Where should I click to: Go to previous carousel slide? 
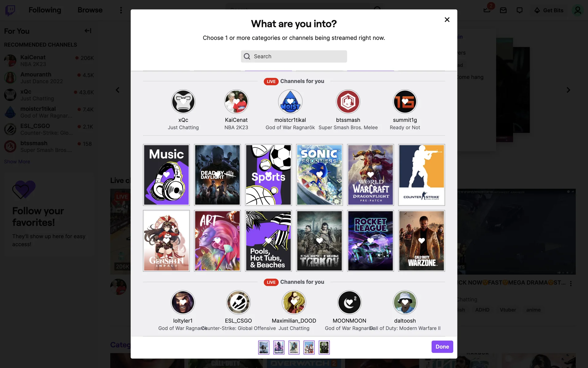[118, 90]
